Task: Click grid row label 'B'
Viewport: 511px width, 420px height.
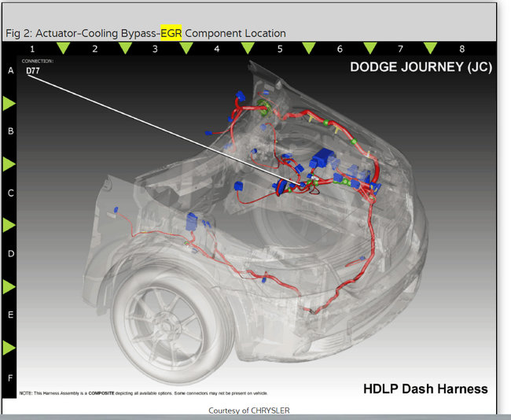Action: (x=11, y=131)
